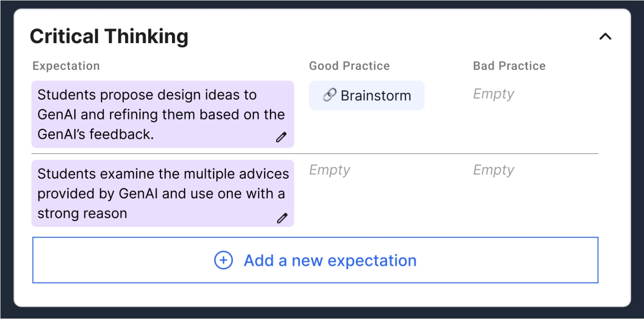This screenshot has width=644, height=319.
Task: Click pencil icon on 'Students examine' expectation
Action: click(x=282, y=218)
